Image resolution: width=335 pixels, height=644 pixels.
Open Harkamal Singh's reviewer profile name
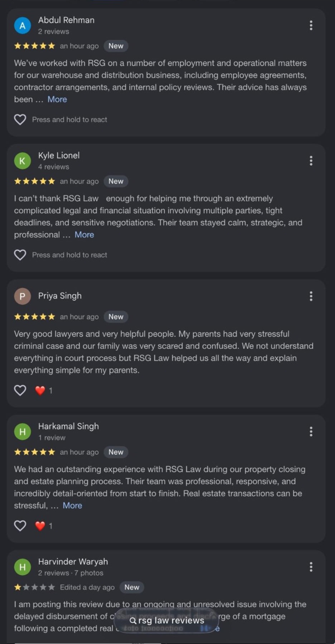pyautogui.click(x=68, y=426)
